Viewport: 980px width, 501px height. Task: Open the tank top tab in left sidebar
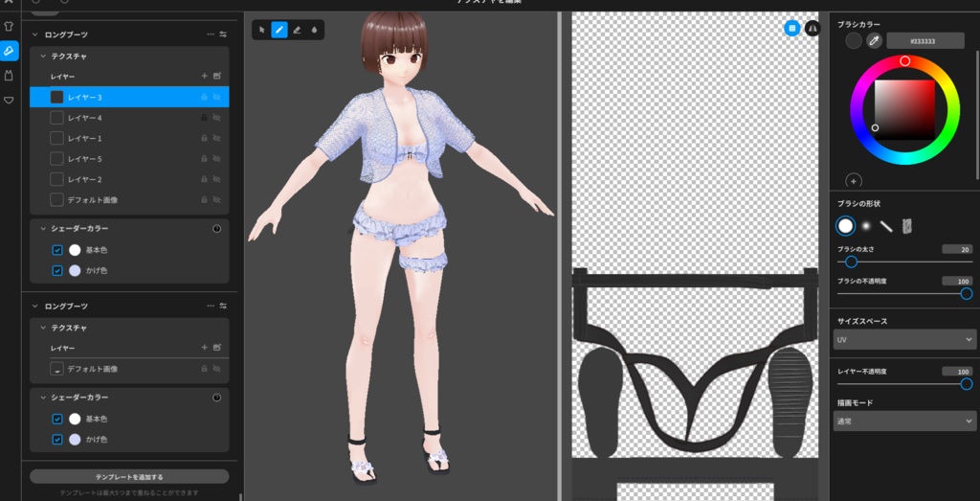(9, 75)
